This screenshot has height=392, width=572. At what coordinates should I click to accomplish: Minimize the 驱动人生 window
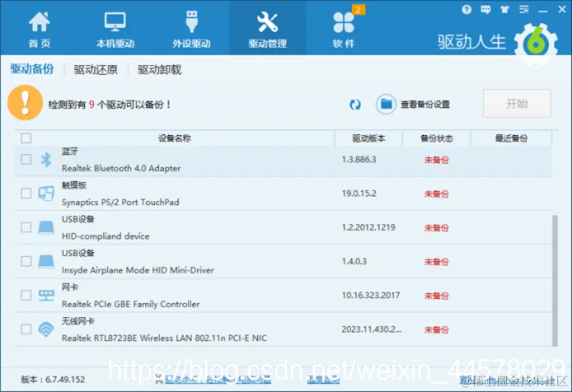tap(543, 10)
